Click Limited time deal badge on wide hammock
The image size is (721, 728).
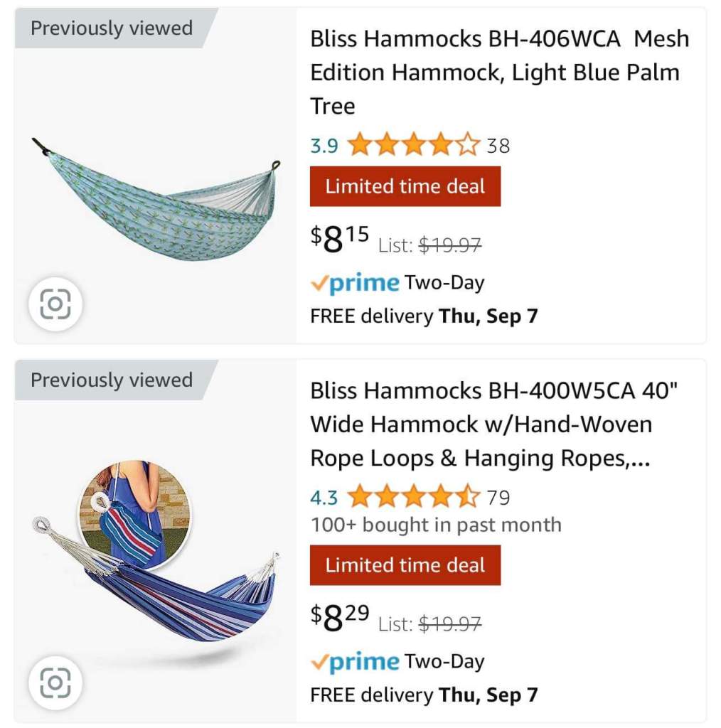(x=405, y=565)
